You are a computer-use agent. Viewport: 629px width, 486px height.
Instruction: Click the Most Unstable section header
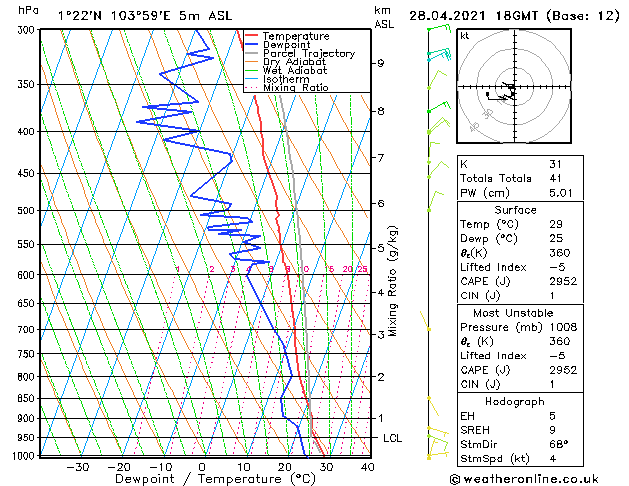[x=514, y=313]
